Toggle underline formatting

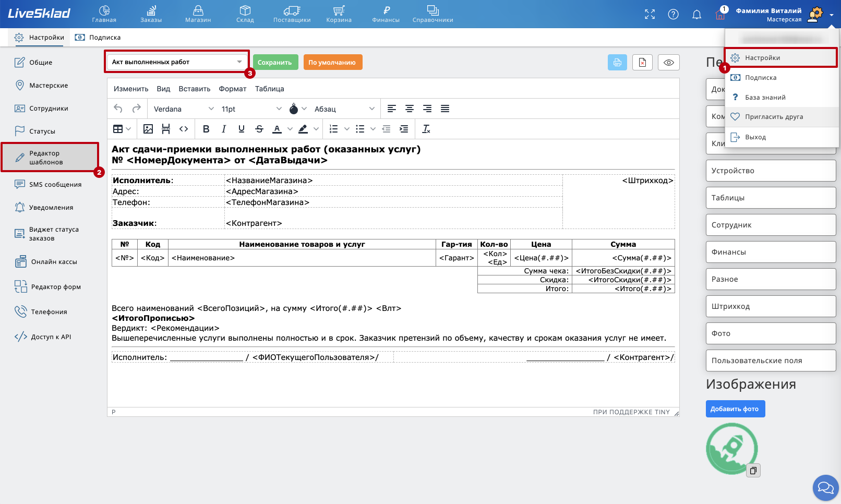242,129
